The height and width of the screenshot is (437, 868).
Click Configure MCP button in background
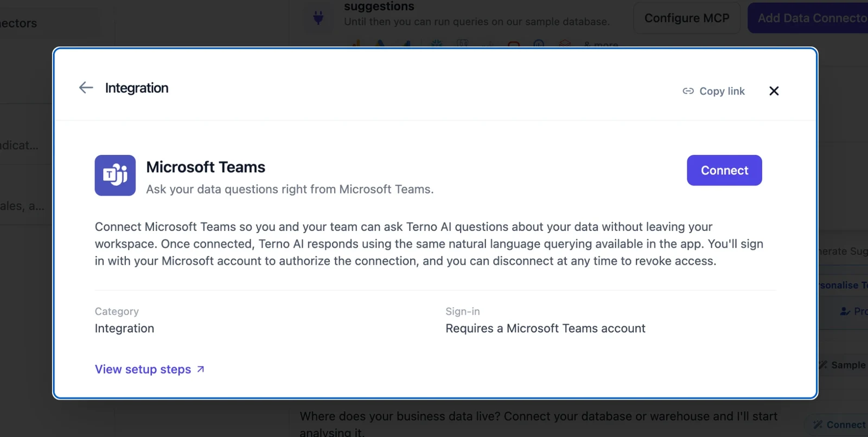point(687,18)
